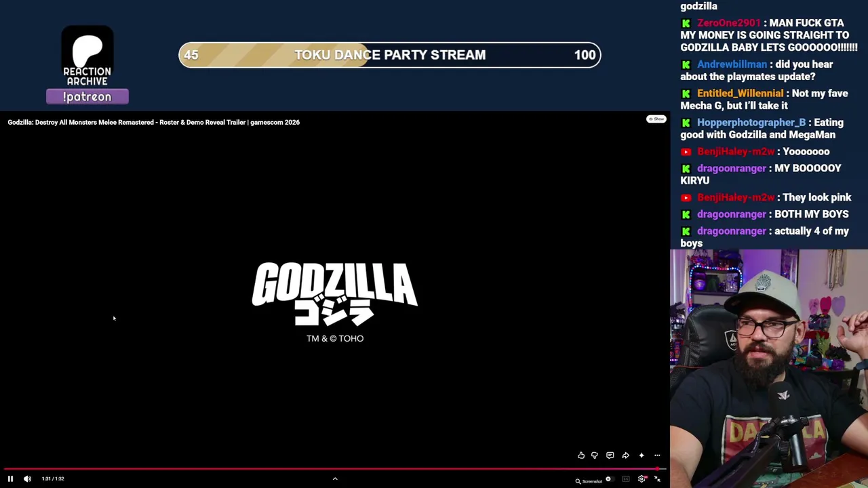Click Andrewbillman username in chat

[x=732, y=64]
